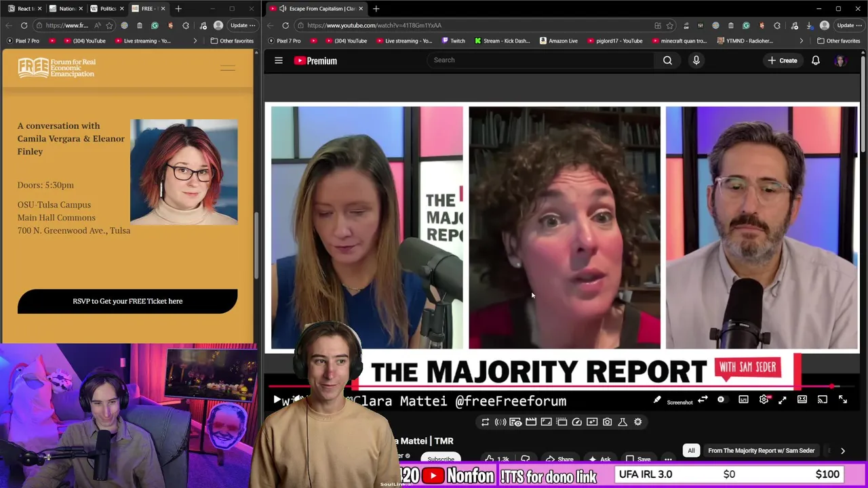The image size is (868, 488).
Task: Open the Twitch bookmark
Action: pyautogui.click(x=452, y=41)
